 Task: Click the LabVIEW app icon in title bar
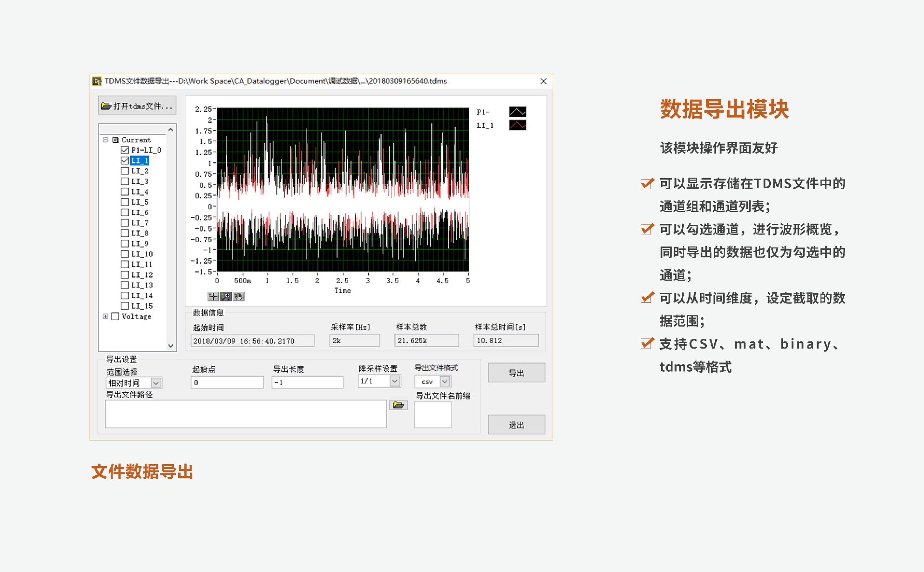[x=97, y=81]
